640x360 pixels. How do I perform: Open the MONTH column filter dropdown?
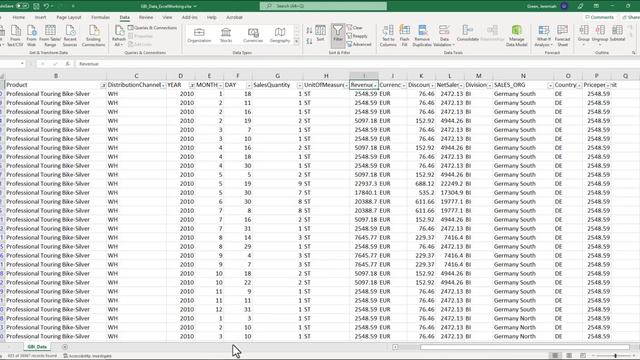click(x=220, y=85)
